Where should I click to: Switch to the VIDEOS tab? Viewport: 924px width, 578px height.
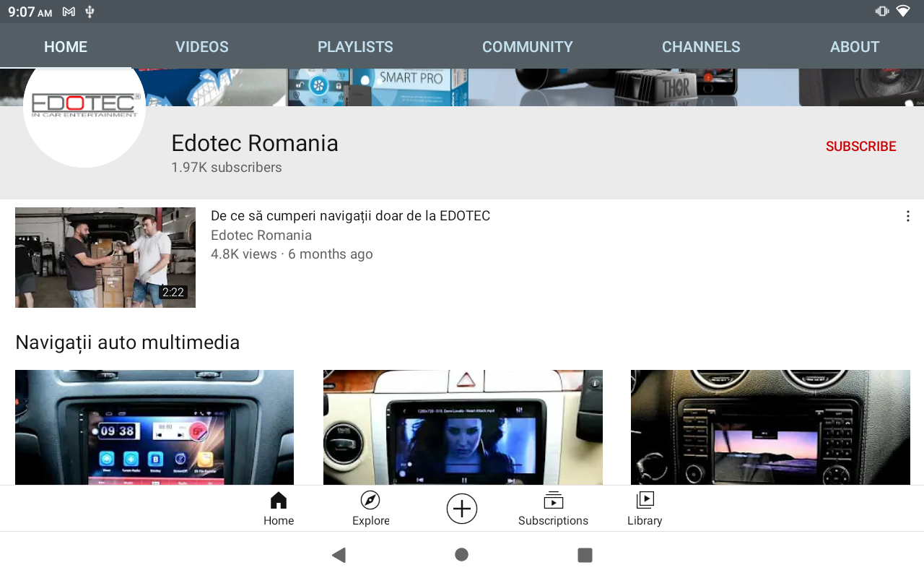click(202, 47)
